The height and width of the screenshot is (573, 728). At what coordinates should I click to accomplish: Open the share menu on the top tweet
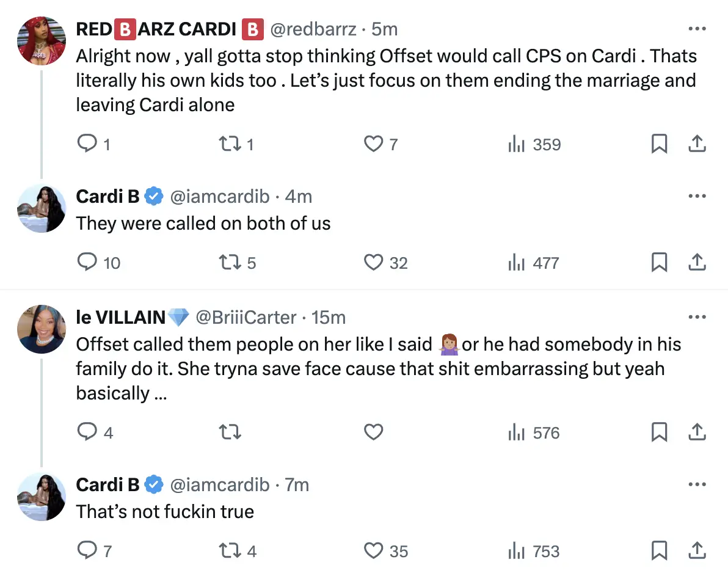697,144
